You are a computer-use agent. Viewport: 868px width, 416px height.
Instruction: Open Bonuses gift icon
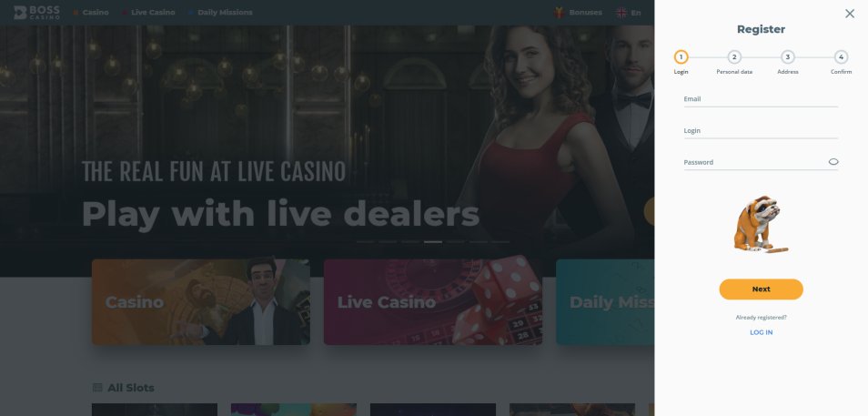(560, 12)
